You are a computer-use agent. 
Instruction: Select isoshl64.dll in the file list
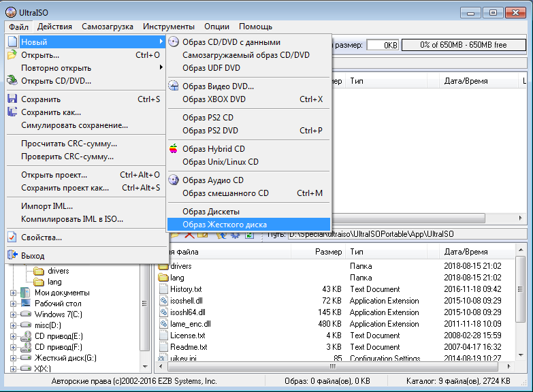point(188,312)
